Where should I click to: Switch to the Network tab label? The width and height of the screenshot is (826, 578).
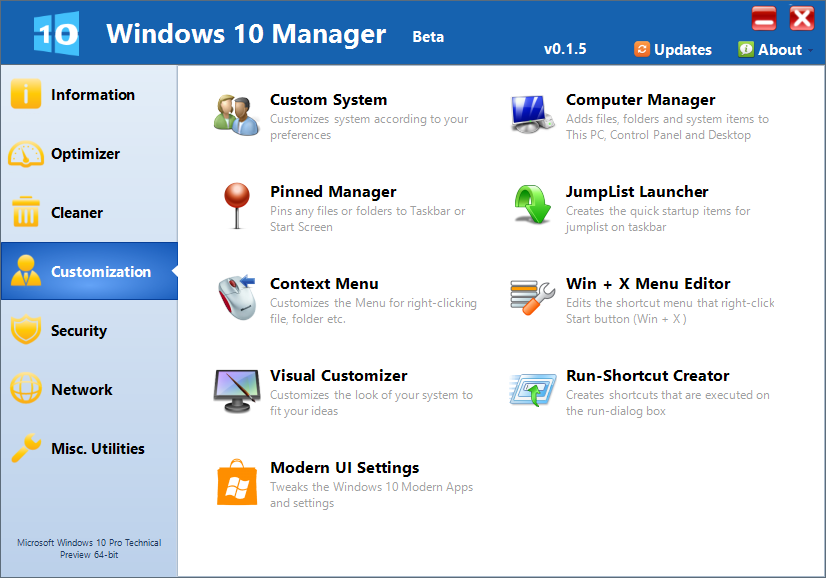pyautogui.click(x=82, y=390)
